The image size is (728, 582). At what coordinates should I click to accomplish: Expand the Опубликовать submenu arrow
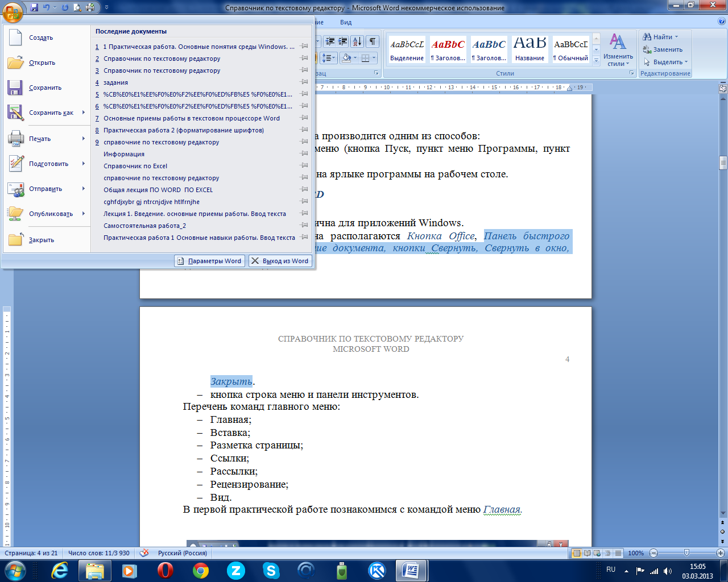[x=84, y=214]
